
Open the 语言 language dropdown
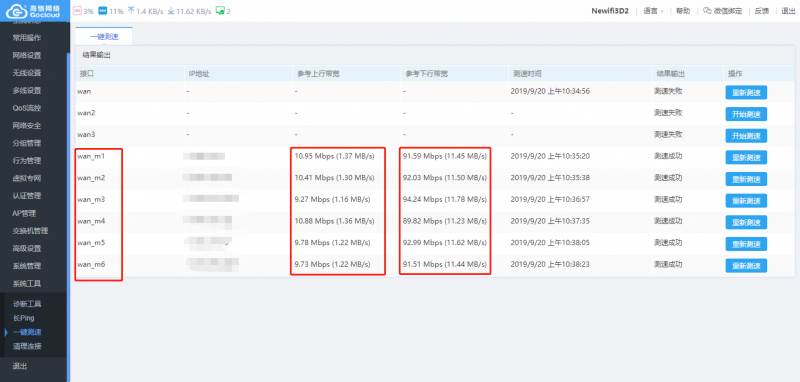coord(653,11)
